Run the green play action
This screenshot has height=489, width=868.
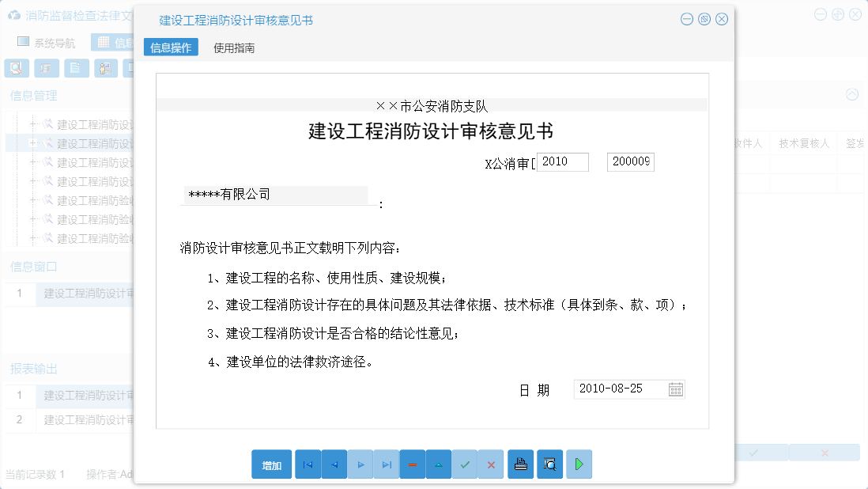(x=579, y=464)
